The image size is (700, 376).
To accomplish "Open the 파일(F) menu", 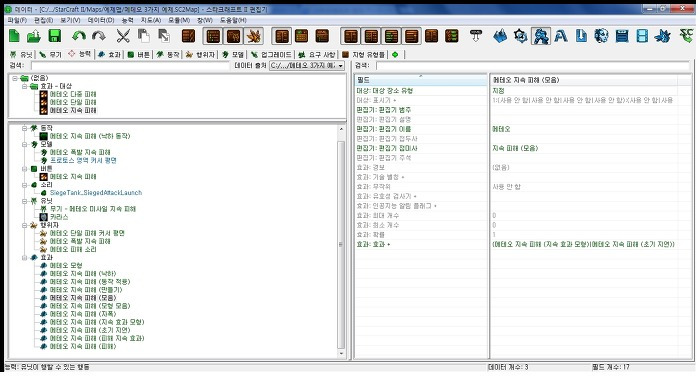I will 17,20.
